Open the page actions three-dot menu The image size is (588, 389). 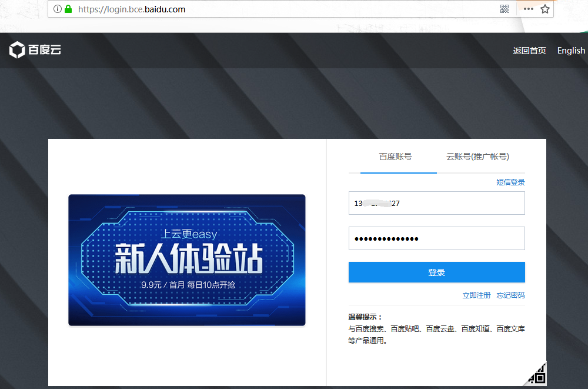(x=529, y=9)
